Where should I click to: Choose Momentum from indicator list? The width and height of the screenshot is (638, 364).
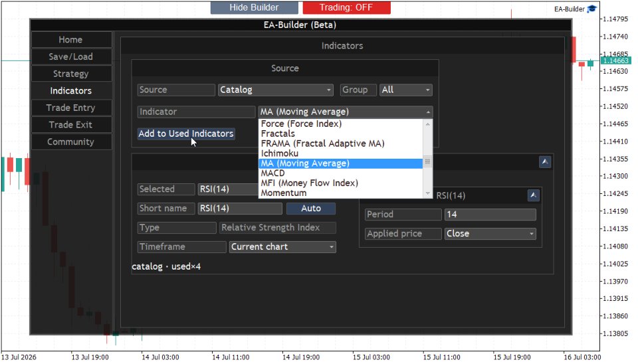pos(341,193)
